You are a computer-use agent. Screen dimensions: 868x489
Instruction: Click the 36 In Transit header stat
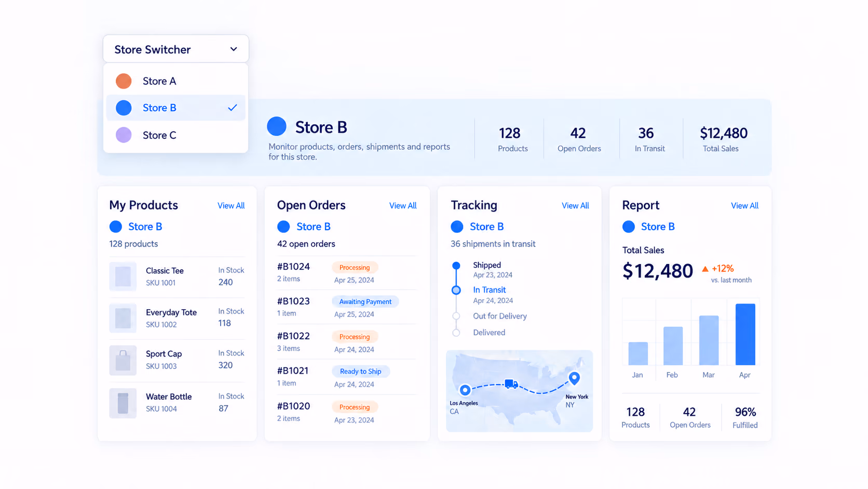tap(649, 139)
